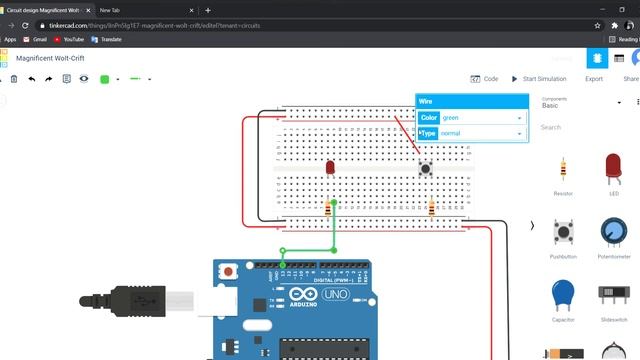Click the red LED on breadboard
Image resolution: width=640 pixels, height=360 pixels.
point(330,167)
